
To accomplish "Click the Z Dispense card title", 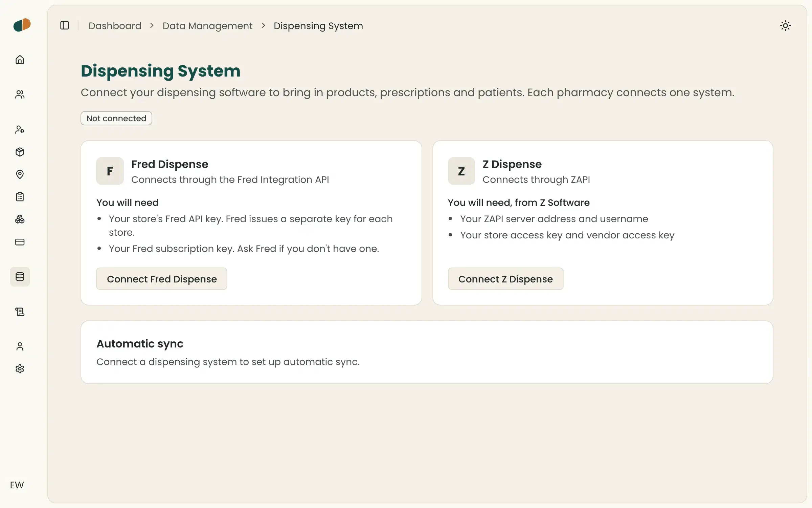I will pyautogui.click(x=512, y=164).
